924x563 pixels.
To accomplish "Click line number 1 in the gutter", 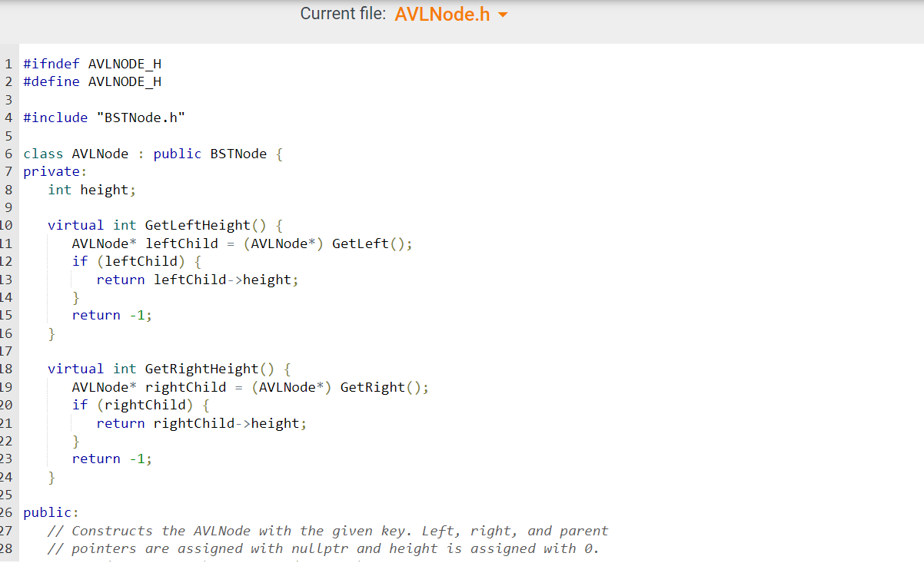I will pos(8,63).
